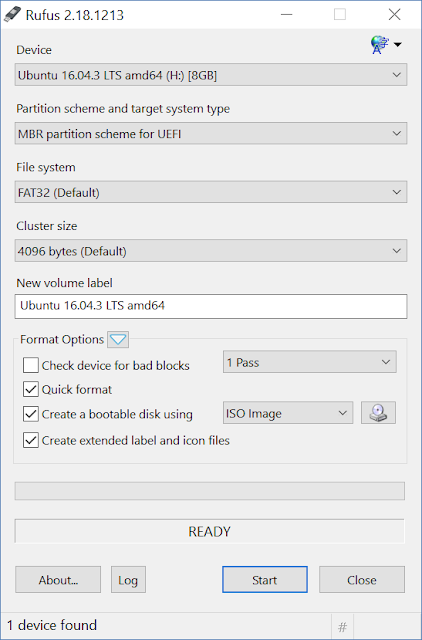
Task: Open the ISO Image type dropdown
Action: pos(288,413)
